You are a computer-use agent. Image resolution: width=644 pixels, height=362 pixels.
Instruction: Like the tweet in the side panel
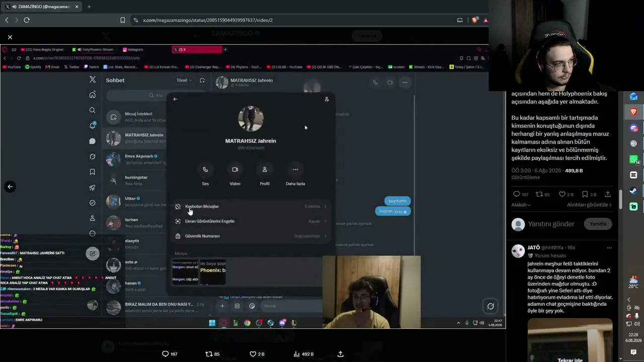[x=566, y=194]
